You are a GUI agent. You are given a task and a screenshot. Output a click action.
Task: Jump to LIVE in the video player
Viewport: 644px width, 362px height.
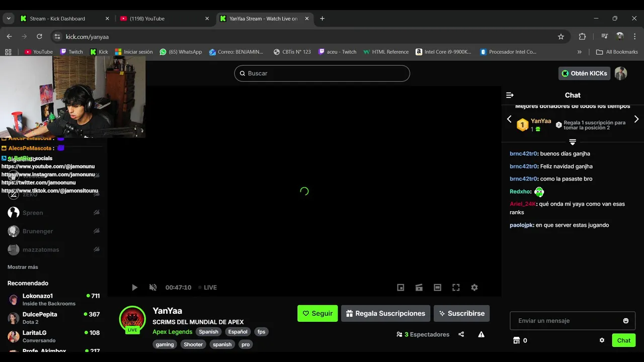(x=207, y=288)
